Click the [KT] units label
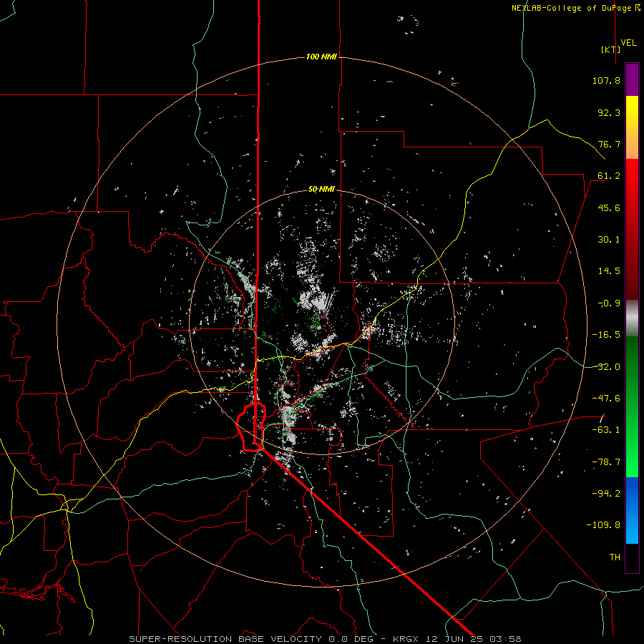Viewport: 644px width, 644px height. point(611,49)
